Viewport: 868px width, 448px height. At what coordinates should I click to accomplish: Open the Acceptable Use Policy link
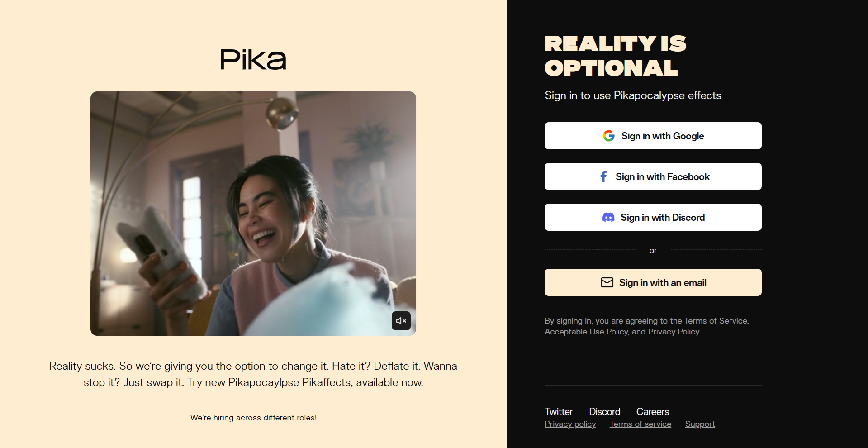coord(586,332)
